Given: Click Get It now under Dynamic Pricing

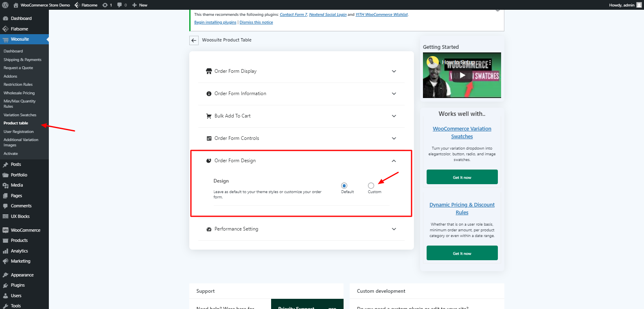Looking at the screenshot, I should 462,253.
